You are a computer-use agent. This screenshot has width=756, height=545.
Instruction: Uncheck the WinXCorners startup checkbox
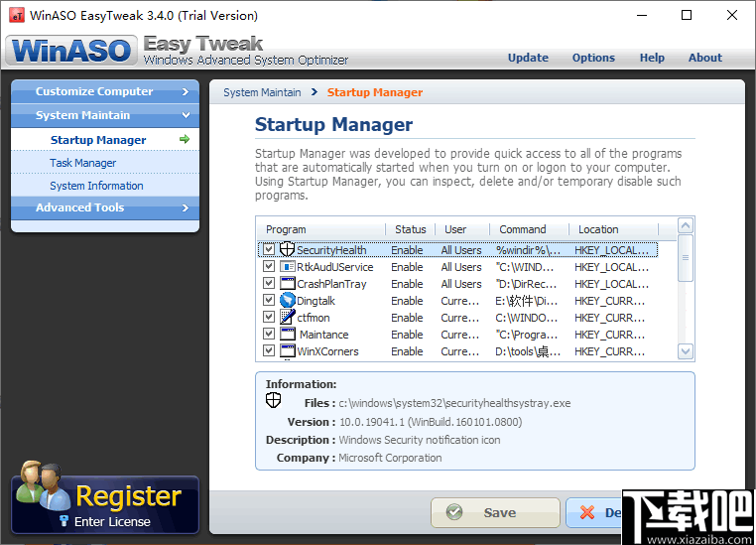coord(269,351)
